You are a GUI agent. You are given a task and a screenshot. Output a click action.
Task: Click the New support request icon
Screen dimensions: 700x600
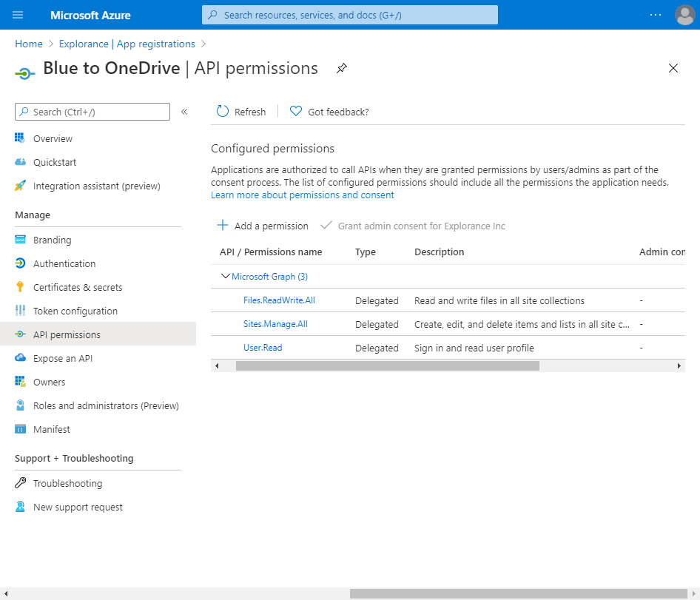pos(20,506)
